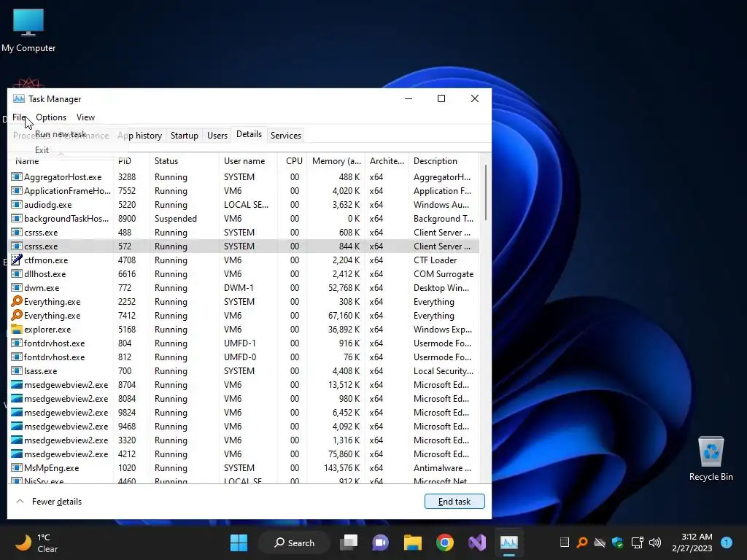Select the Task Manager taskbar icon
The width and height of the screenshot is (747, 560).
(508, 542)
